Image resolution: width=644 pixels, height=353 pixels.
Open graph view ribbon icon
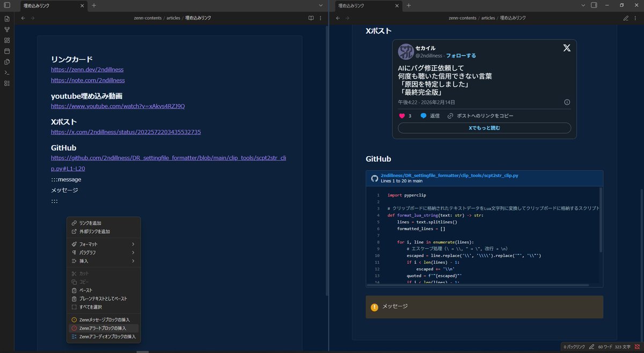(7, 29)
